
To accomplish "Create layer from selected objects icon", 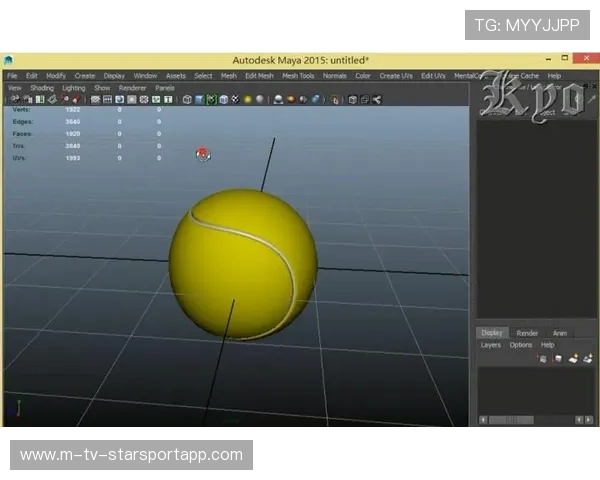I will pyautogui.click(x=588, y=358).
